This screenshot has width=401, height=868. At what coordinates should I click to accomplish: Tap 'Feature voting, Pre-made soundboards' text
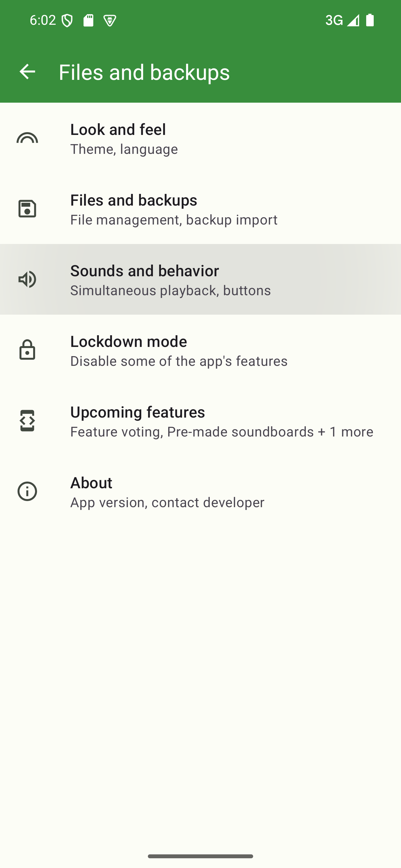(x=221, y=432)
